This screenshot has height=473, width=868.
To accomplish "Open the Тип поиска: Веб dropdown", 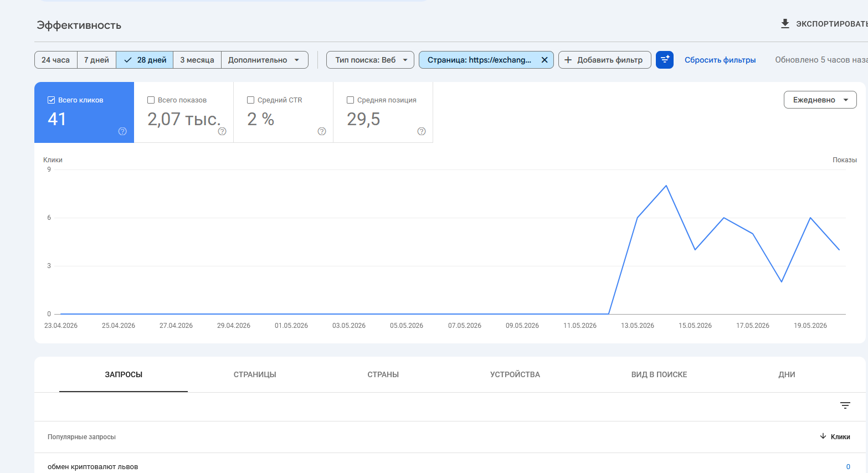I will pos(370,60).
